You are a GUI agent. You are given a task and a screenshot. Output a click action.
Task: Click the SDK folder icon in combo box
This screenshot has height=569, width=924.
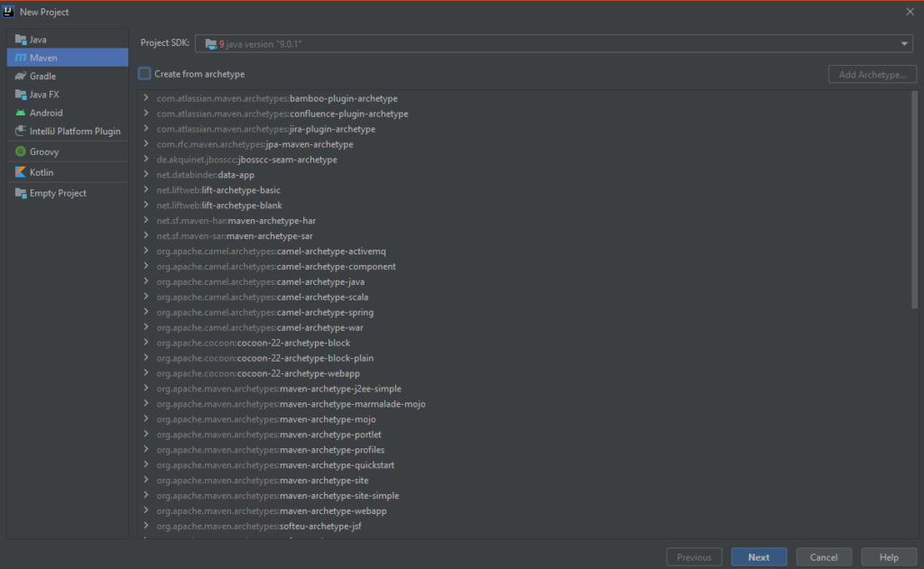[210, 44]
